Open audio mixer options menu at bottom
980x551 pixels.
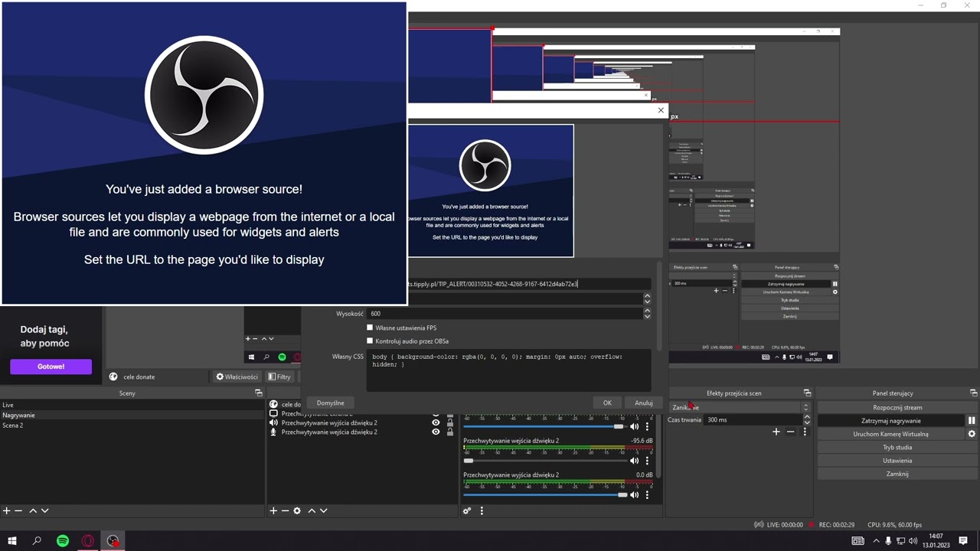coord(482,510)
